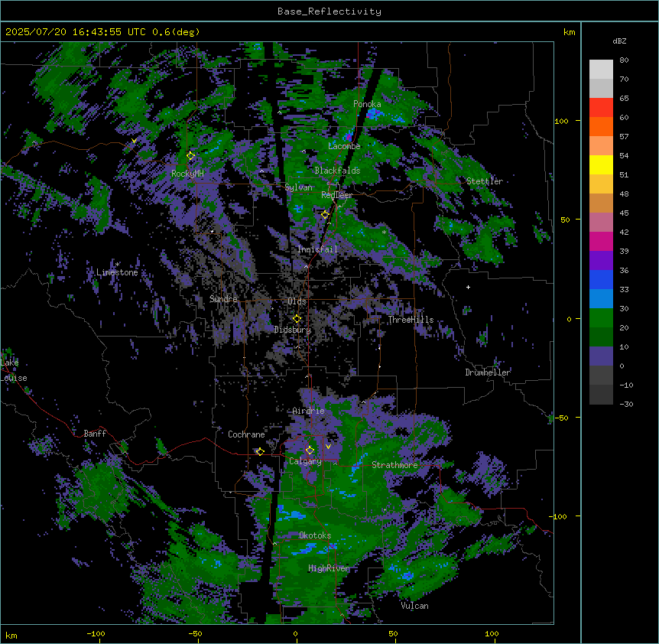Viewport: 659px width, 644px height.
Task: Pick the light grey 70-80 dBZ swatch
Action: [601, 70]
